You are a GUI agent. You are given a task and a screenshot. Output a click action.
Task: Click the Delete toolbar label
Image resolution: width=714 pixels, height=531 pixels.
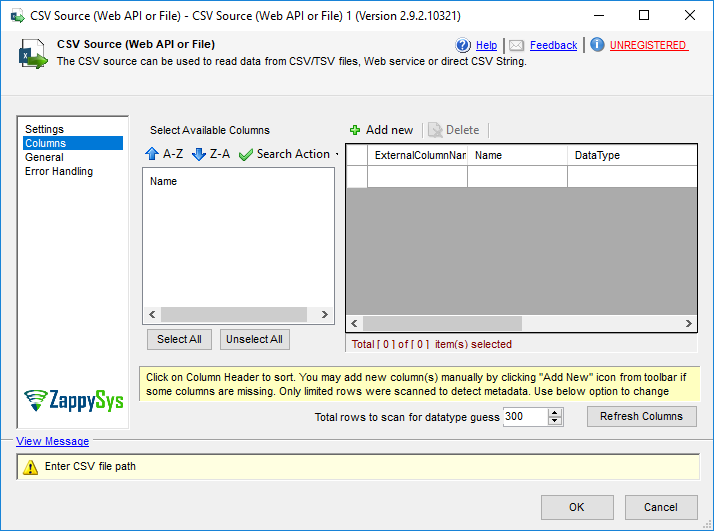pyautogui.click(x=462, y=130)
